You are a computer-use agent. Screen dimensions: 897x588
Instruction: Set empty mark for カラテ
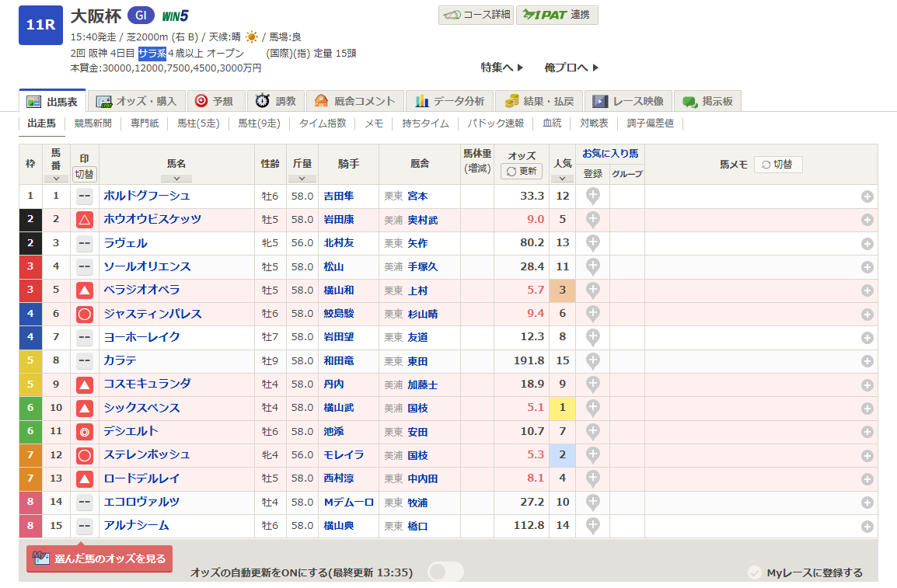click(85, 361)
